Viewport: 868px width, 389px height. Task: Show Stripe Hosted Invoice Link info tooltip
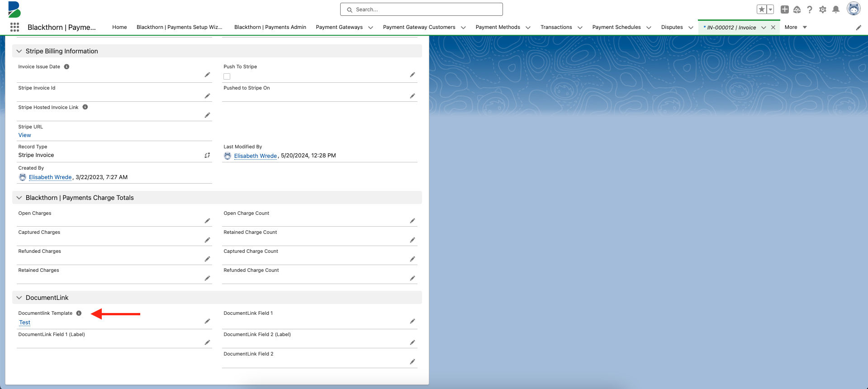[x=85, y=107]
